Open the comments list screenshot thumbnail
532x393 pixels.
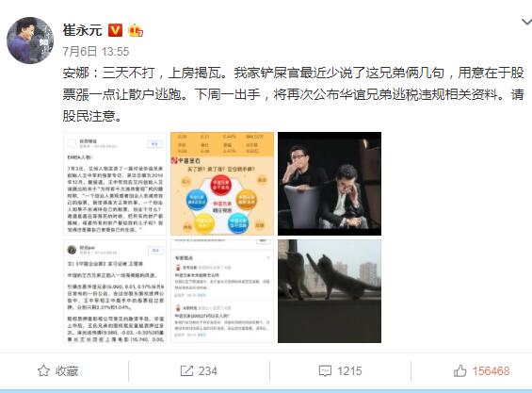222,291
